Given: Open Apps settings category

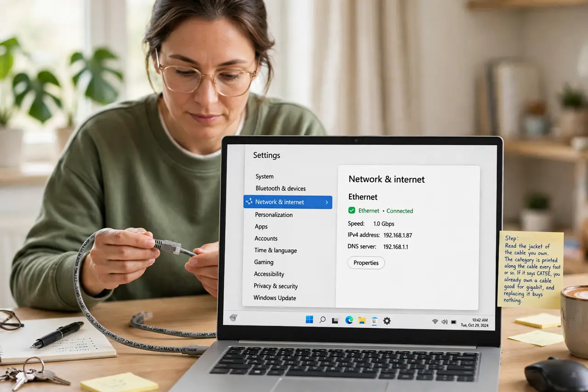Looking at the screenshot, I should tap(261, 227).
